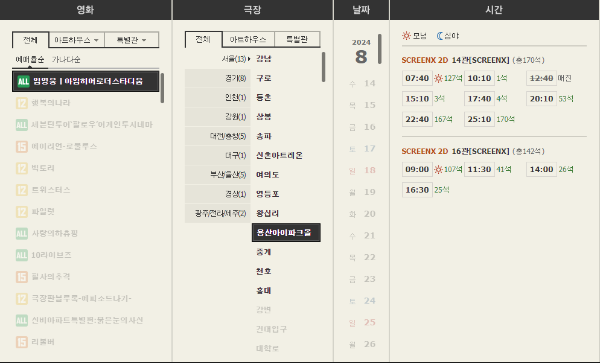The image size is (600, 363).
Task: Expand the 대전/충청(5) region
Action: [x=218, y=136]
